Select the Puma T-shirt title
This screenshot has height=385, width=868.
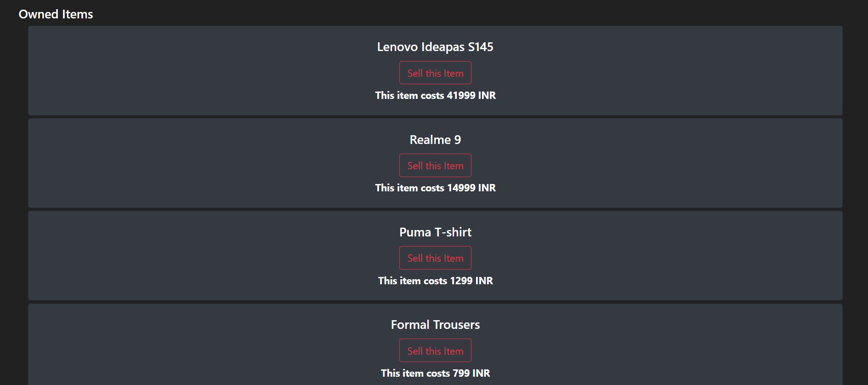pyautogui.click(x=435, y=232)
